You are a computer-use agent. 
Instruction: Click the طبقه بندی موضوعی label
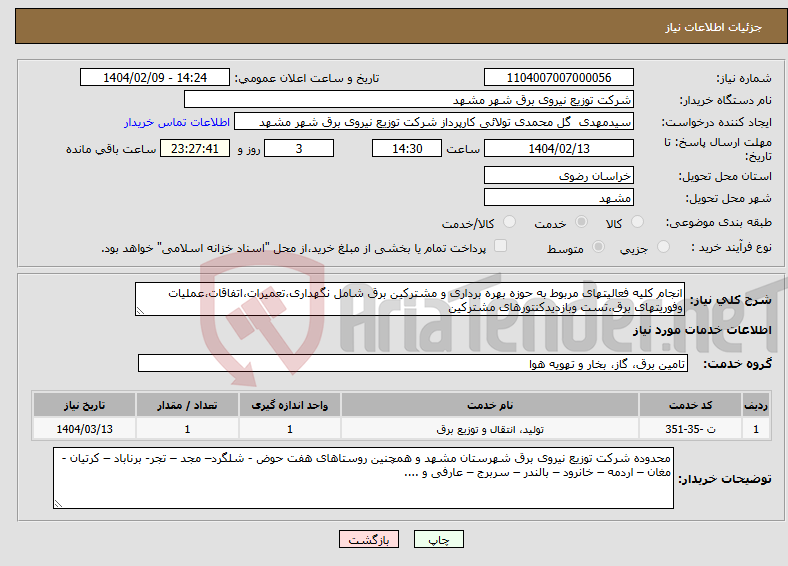click(719, 222)
